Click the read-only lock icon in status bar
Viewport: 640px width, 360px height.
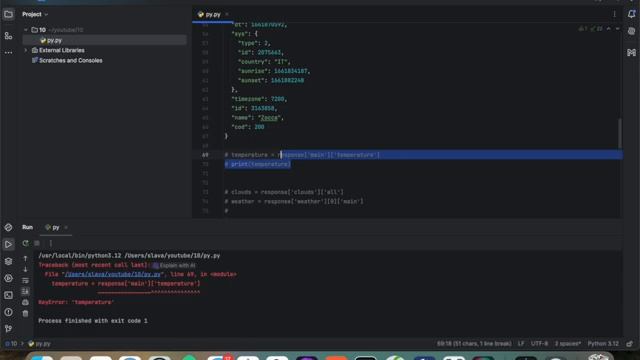[x=630, y=344]
